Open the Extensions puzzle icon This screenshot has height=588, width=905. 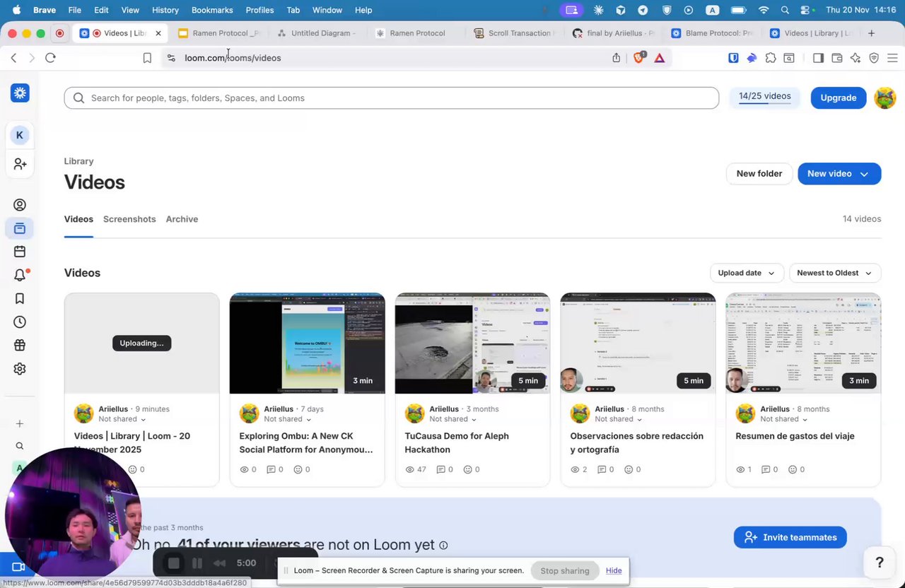[x=771, y=58]
